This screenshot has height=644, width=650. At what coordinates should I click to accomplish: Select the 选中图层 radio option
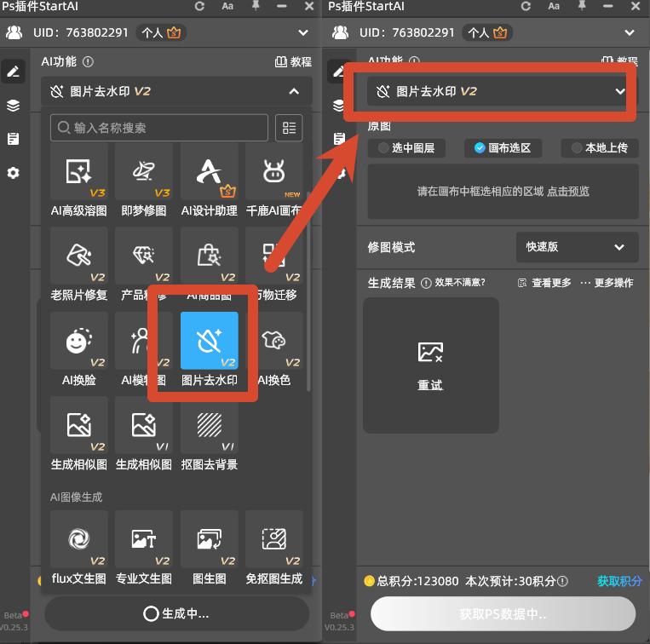(406, 148)
